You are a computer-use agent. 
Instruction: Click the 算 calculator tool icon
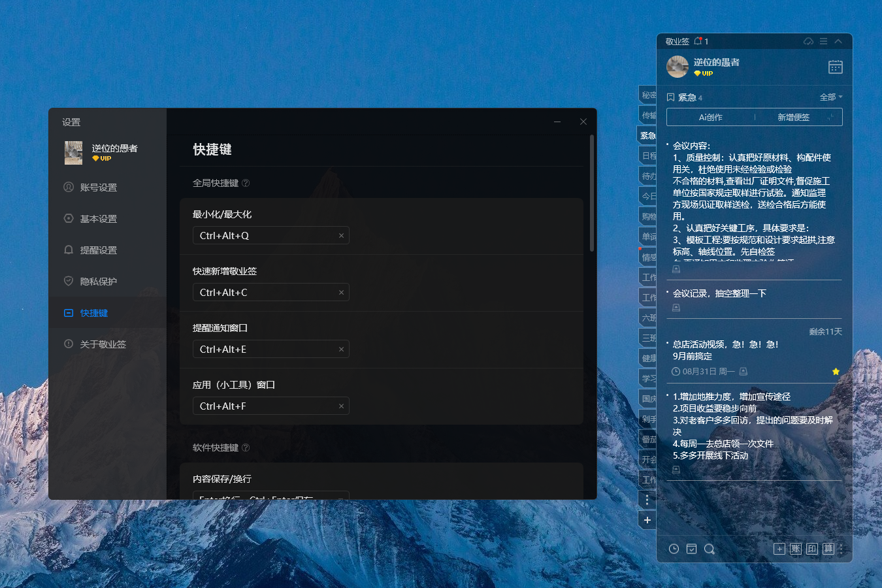point(828,549)
